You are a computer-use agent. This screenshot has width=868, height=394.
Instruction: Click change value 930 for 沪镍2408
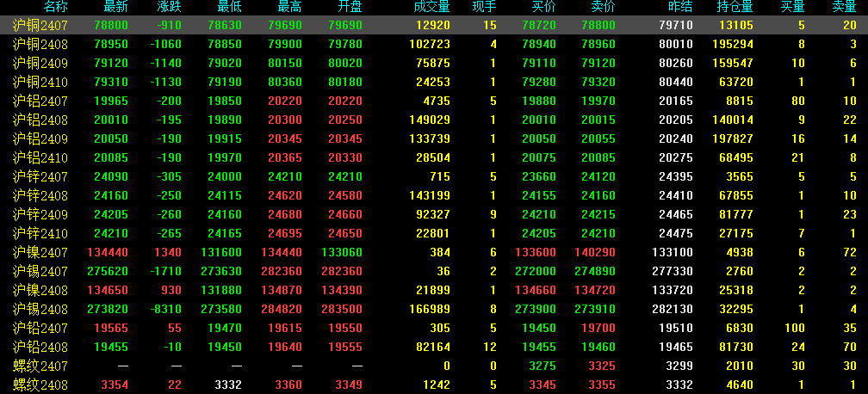point(171,290)
